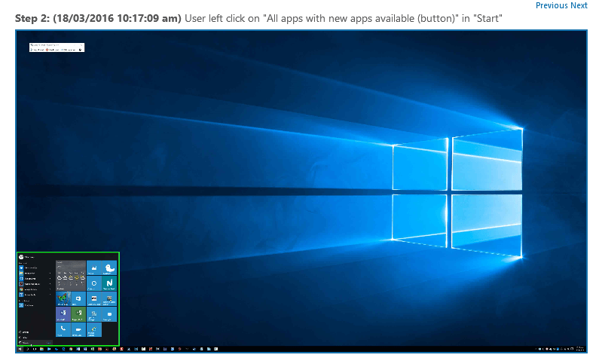Viewport: 602px width, 364px height.
Task: Click the Windows Start button on taskbar
Action: coord(20,349)
